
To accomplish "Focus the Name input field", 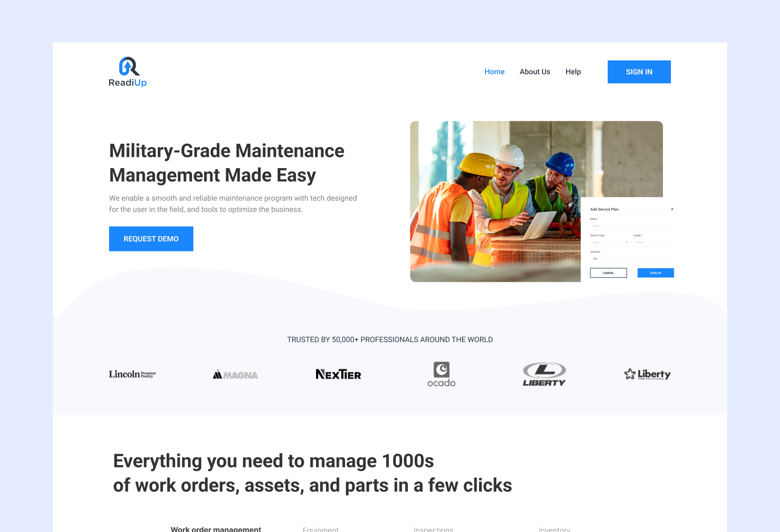I will tap(632, 226).
